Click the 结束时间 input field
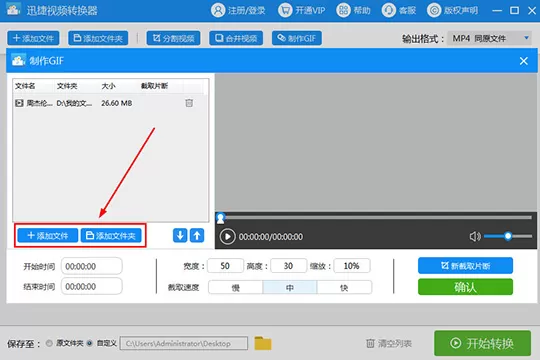540x360 pixels. (x=92, y=286)
